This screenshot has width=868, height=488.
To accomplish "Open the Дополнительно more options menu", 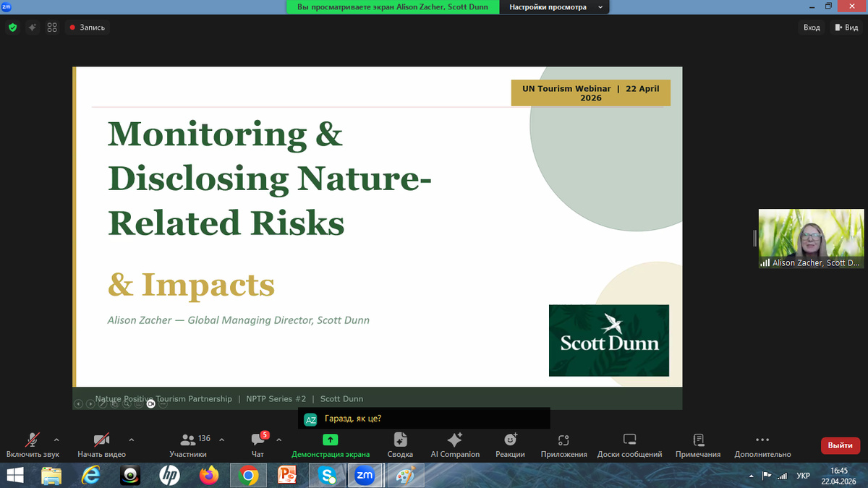I will pos(762,445).
